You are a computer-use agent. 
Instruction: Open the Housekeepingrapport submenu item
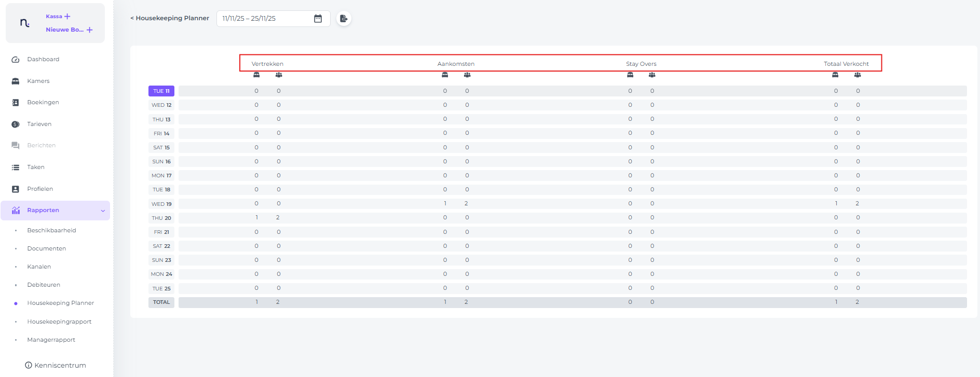[x=59, y=322]
